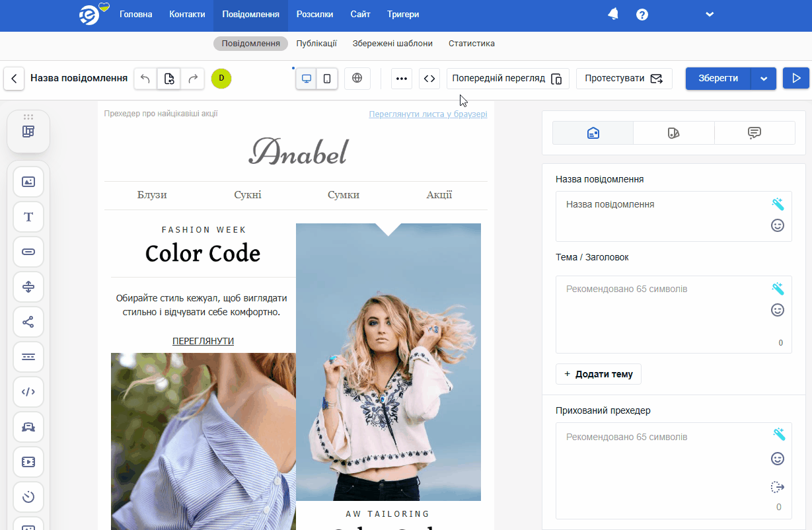Open the notifications bell
Viewport: 812px width, 530px height.
point(612,14)
